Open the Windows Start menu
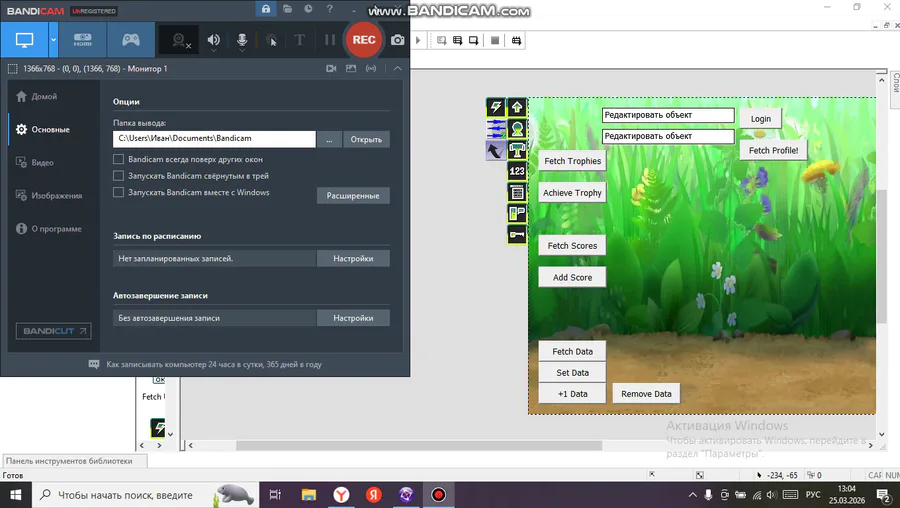The width and height of the screenshot is (900, 508). pos(15,495)
